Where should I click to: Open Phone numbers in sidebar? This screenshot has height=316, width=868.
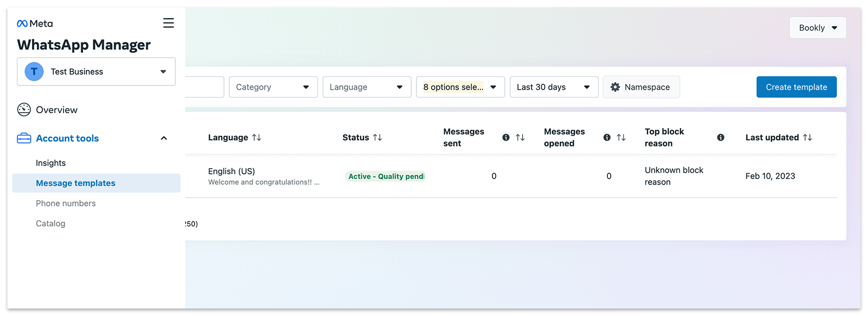pyautogui.click(x=66, y=203)
